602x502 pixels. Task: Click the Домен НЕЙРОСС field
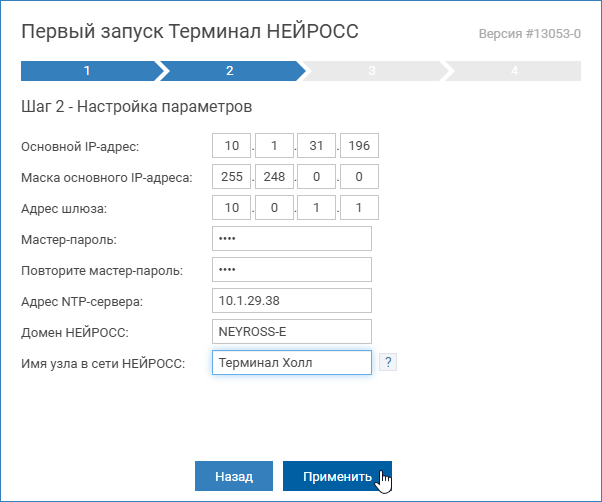point(292,332)
